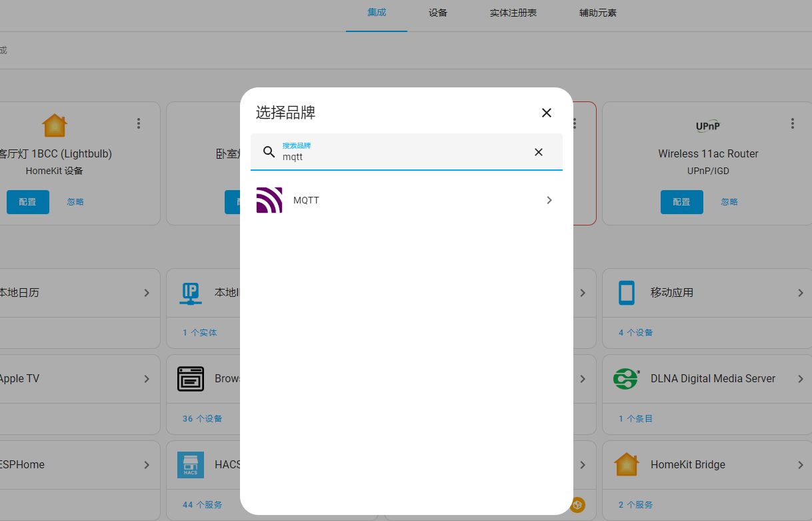Click the search magnifier icon in dialog

point(269,152)
